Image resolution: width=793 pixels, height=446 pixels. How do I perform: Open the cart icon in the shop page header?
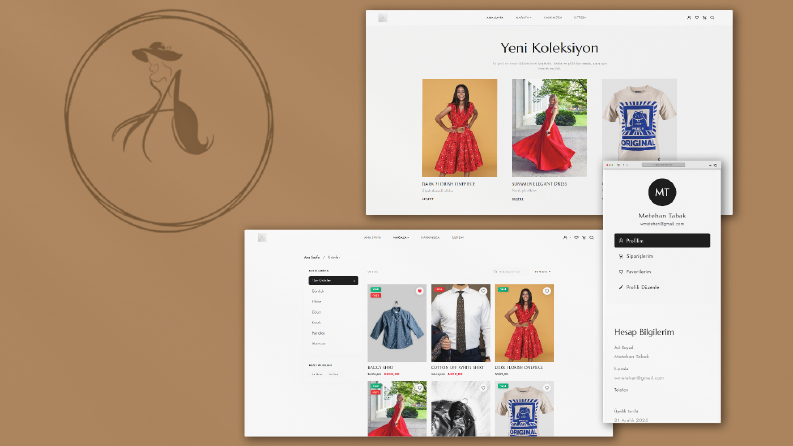[x=584, y=237]
